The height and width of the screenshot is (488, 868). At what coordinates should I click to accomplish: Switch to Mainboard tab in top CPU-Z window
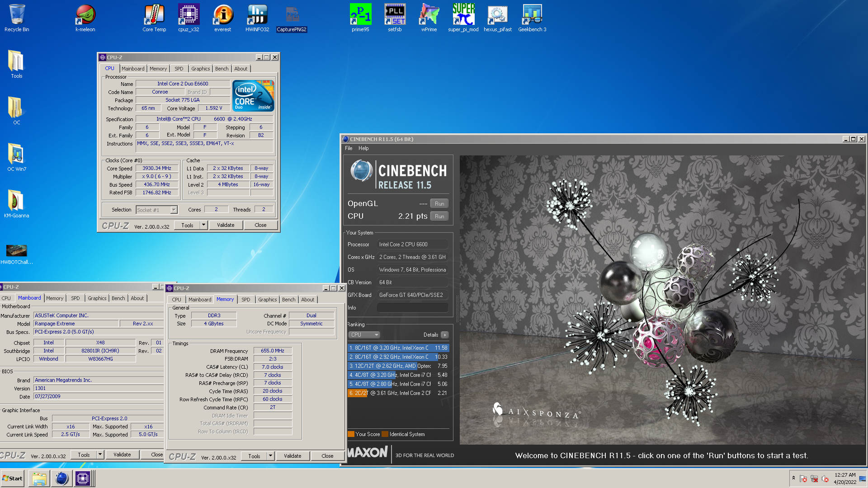pos(133,69)
